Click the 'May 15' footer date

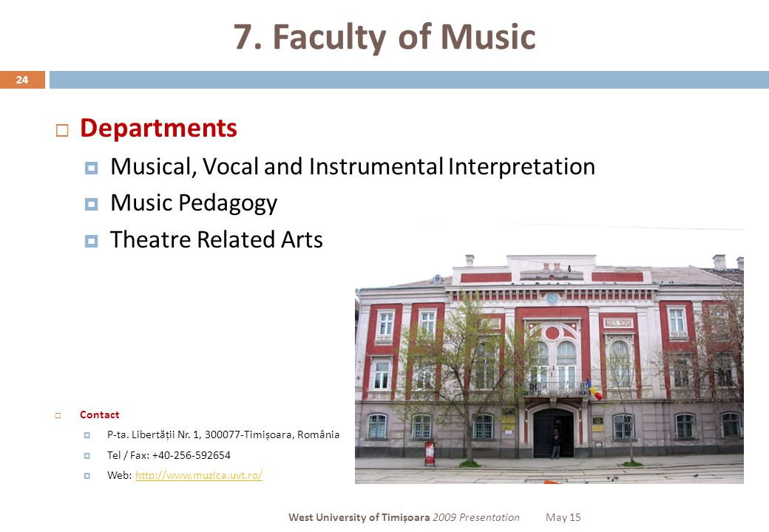[x=563, y=517]
